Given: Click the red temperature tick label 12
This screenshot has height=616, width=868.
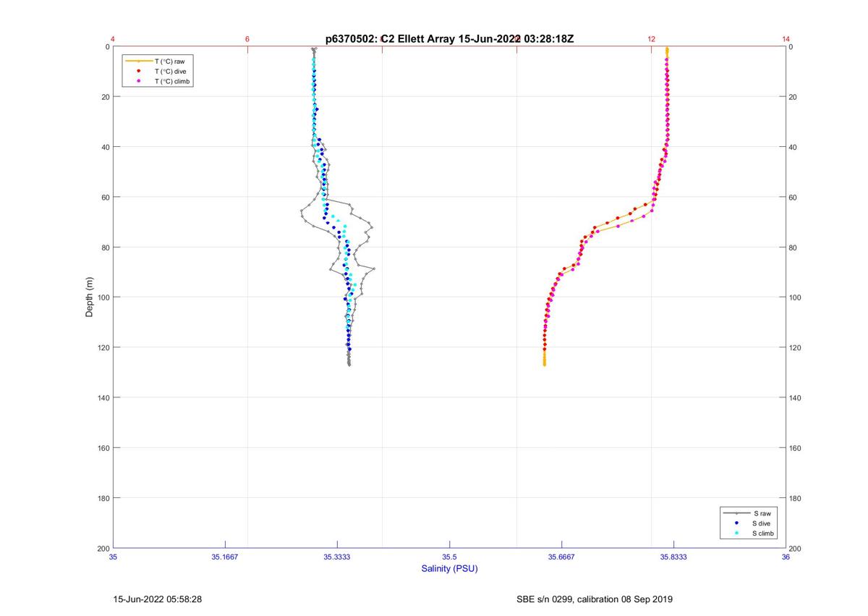Looking at the screenshot, I should [651, 39].
